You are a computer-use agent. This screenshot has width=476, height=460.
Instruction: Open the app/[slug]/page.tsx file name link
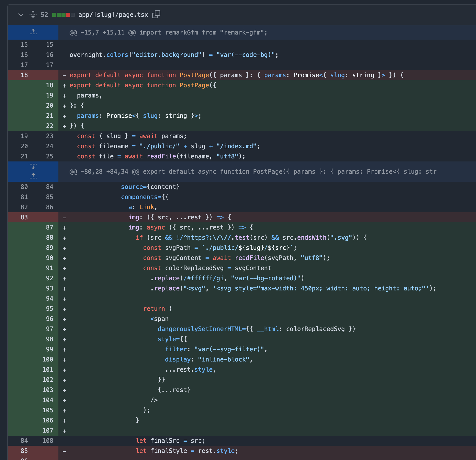coord(113,15)
